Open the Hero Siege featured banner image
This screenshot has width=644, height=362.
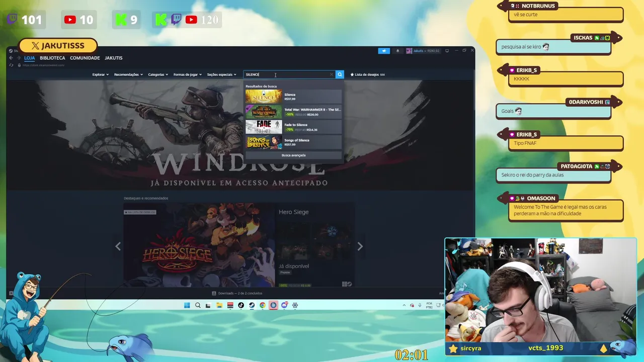pyautogui.click(x=199, y=245)
